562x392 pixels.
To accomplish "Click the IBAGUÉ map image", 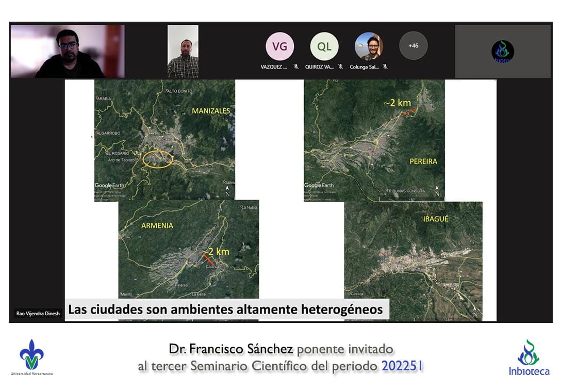I will pos(413,258).
